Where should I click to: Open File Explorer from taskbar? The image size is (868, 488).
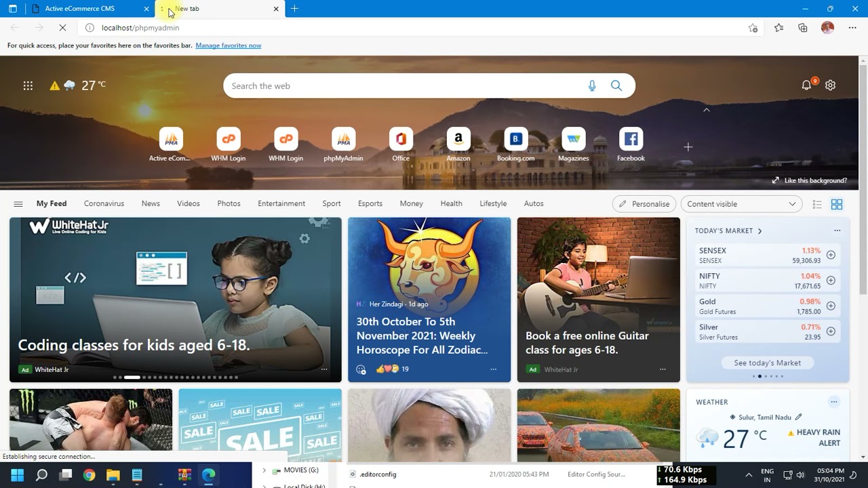pos(113,475)
